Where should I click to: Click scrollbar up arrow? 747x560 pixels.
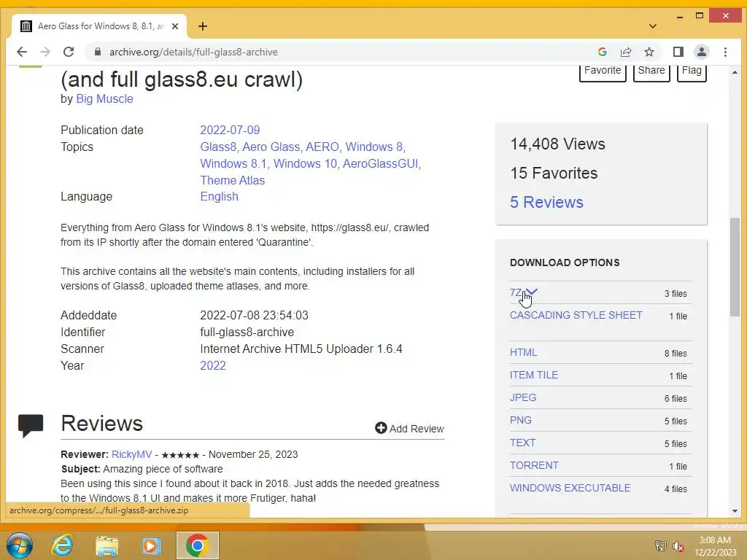(735, 72)
